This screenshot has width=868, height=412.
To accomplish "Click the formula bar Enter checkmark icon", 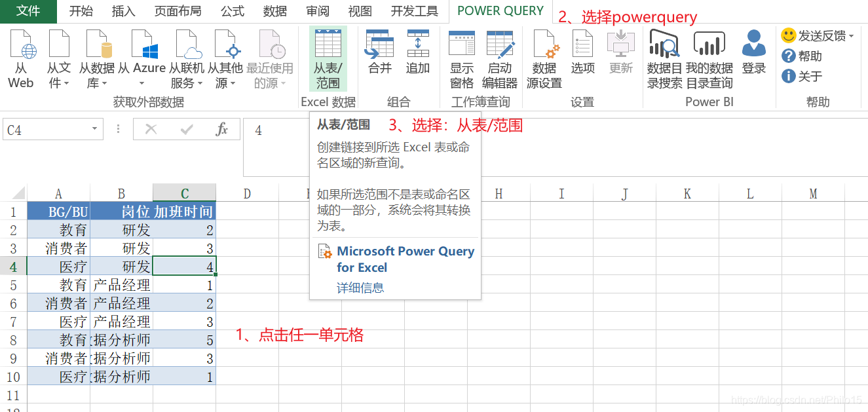I will pos(187,130).
